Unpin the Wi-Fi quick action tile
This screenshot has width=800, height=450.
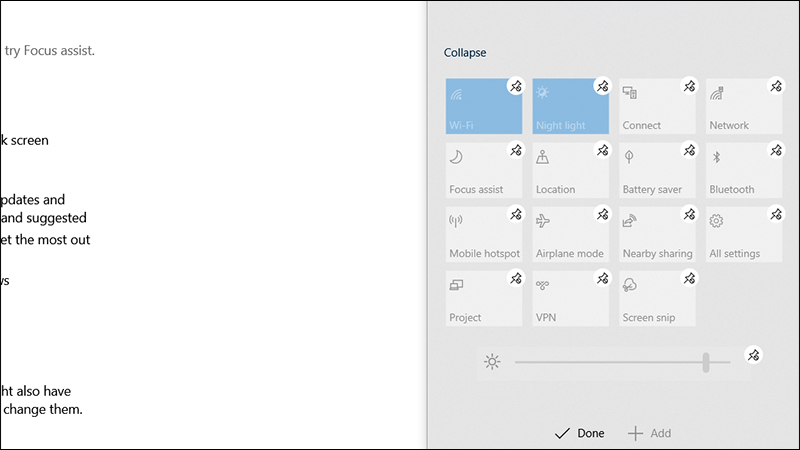tap(515, 87)
